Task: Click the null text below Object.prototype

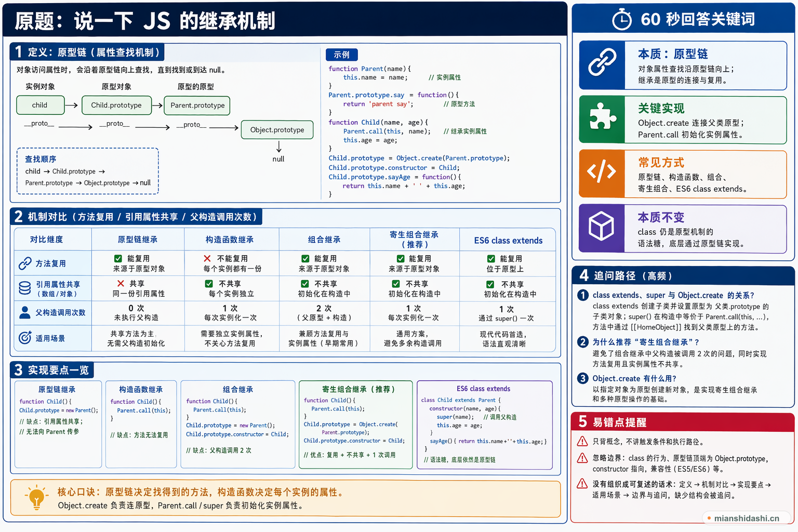Action: pyautogui.click(x=278, y=159)
